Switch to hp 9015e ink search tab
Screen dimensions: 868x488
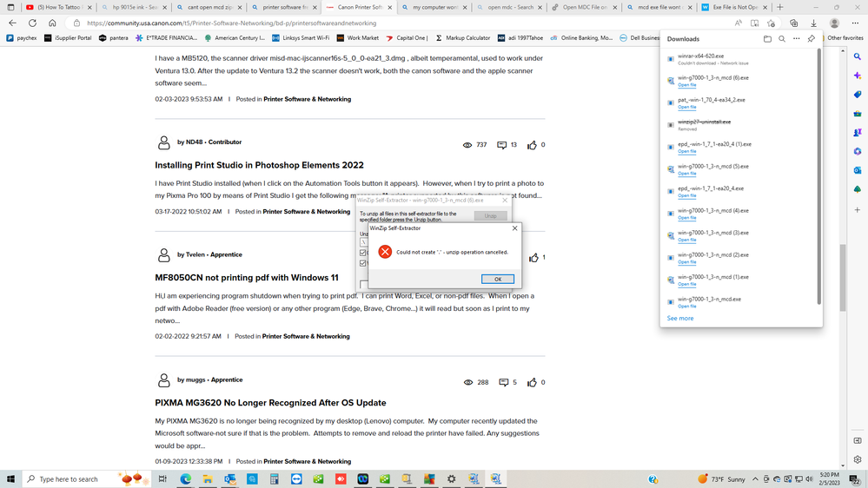click(x=133, y=7)
